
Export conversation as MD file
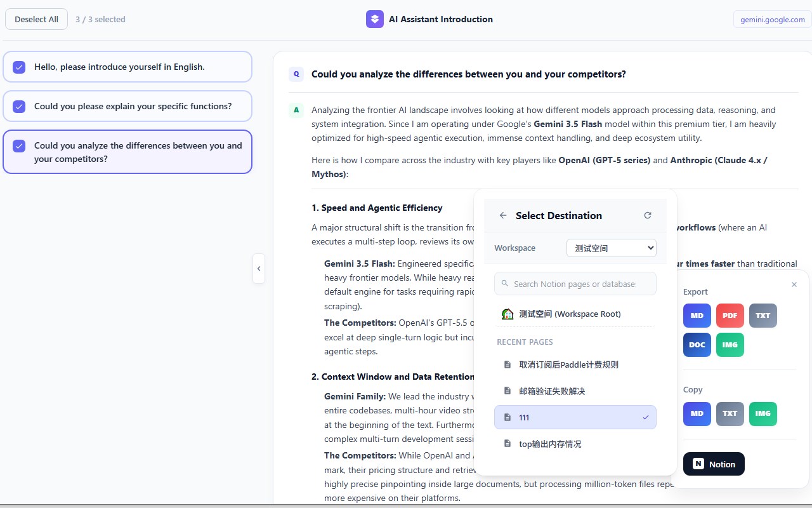coord(697,316)
